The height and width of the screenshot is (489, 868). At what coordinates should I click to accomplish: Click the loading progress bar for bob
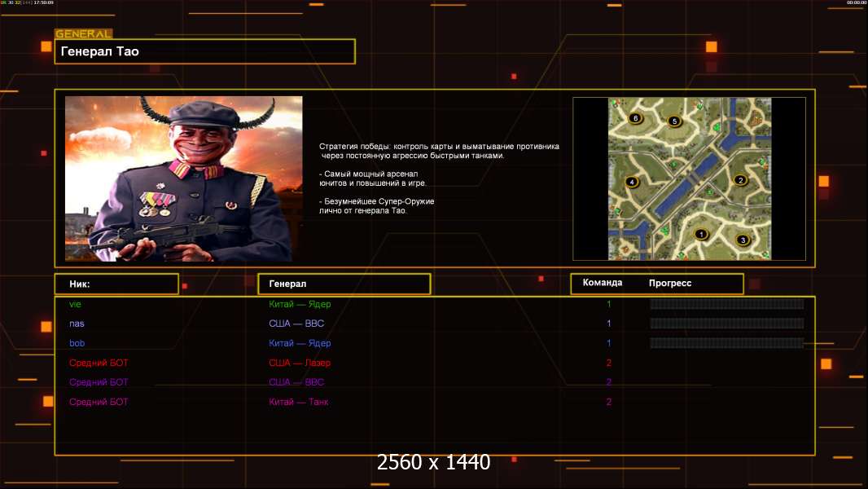click(x=727, y=343)
